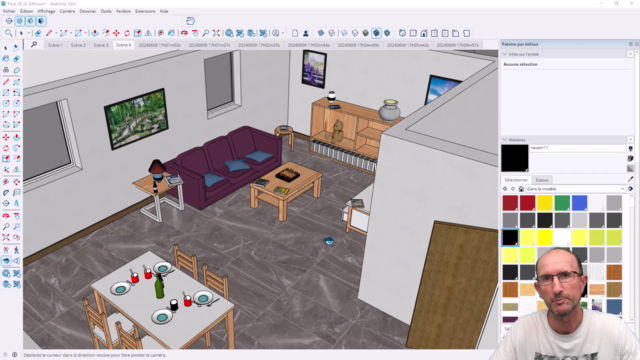This screenshot has width=640, height=360.
Task: Enable Shaded With Textures style
Action: (x=376, y=33)
